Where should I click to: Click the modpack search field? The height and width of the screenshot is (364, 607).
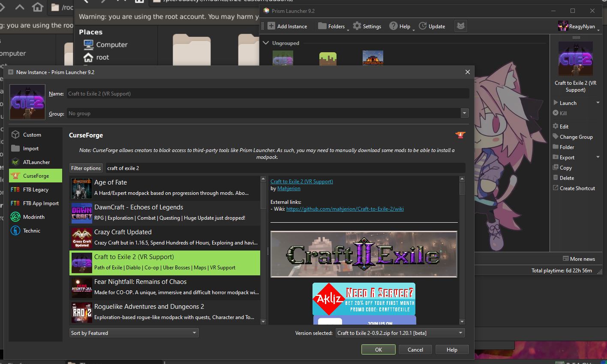pyautogui.click(x=285, y=168)
